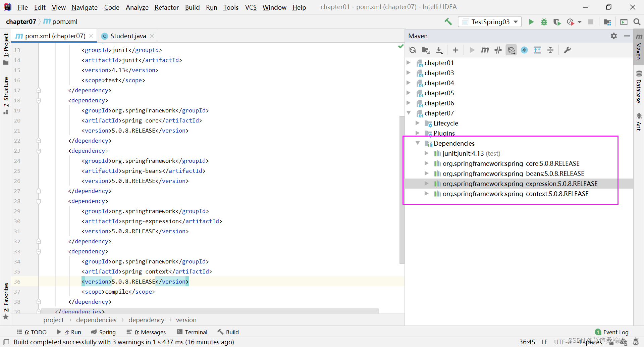
Task: Open Maven Settings wrench icon
Action: coord(567,50)
